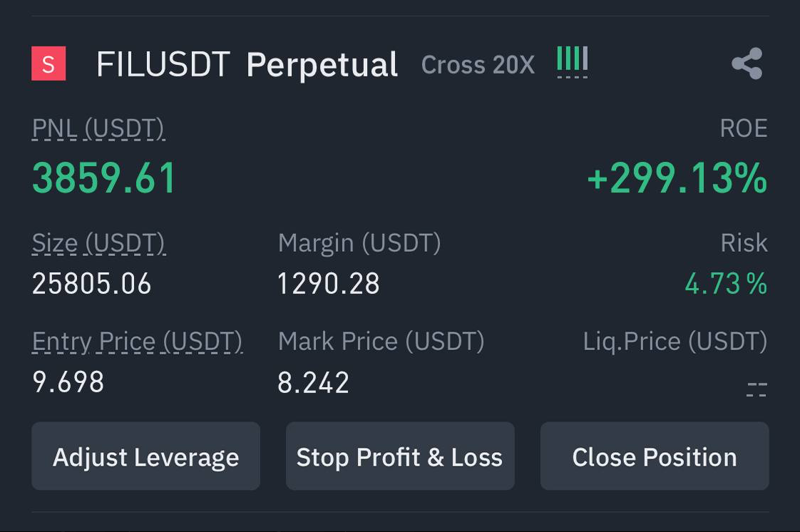Tap the margin amount 1290.28
800x532 pixels.
coord(329,285)
